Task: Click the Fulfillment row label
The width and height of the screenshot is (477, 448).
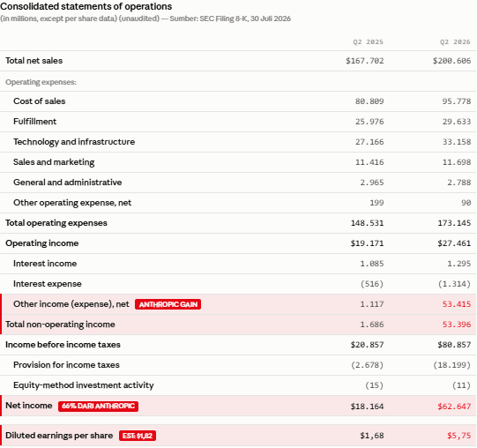Action: click(x=35, y=122)
